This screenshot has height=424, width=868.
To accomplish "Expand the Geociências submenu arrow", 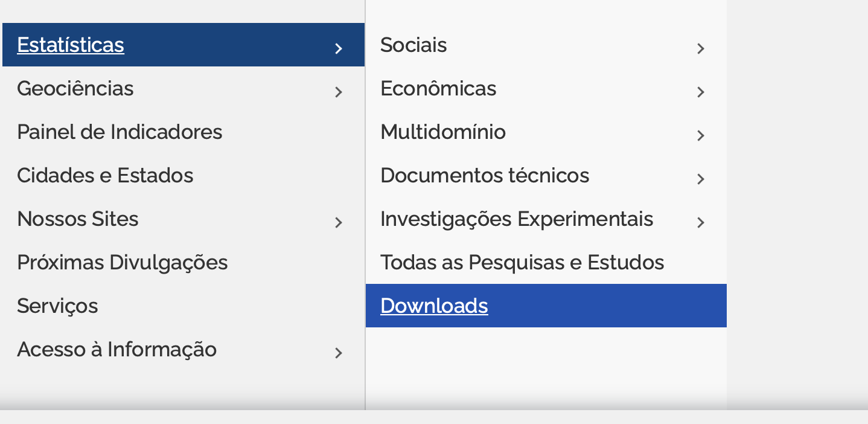I will 339,92.
